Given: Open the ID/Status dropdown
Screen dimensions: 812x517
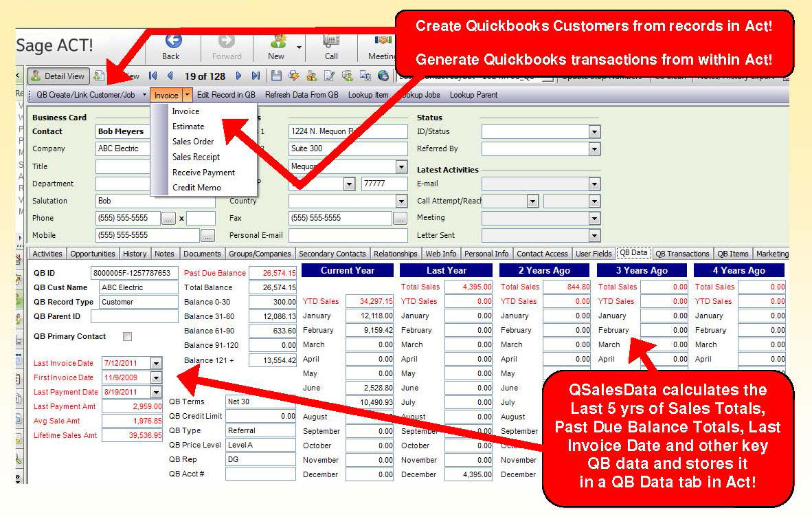Looking at the screenshot, I should pyautogui.click(x=594, y=132).
